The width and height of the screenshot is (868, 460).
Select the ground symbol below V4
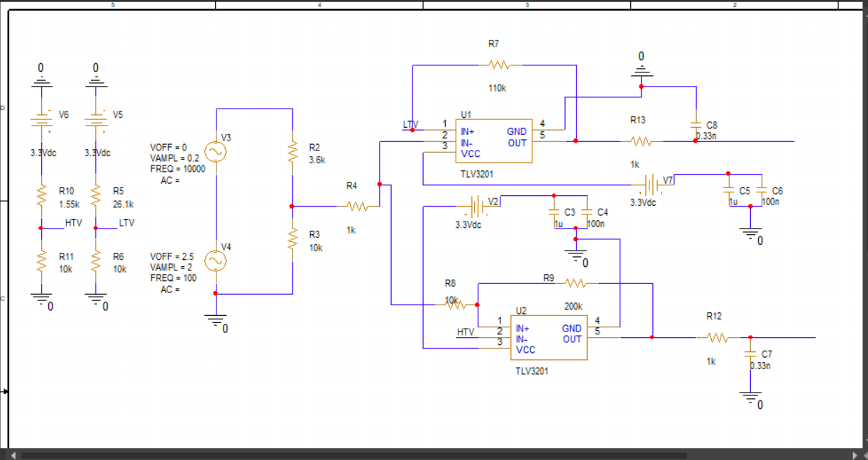[215, 319]
